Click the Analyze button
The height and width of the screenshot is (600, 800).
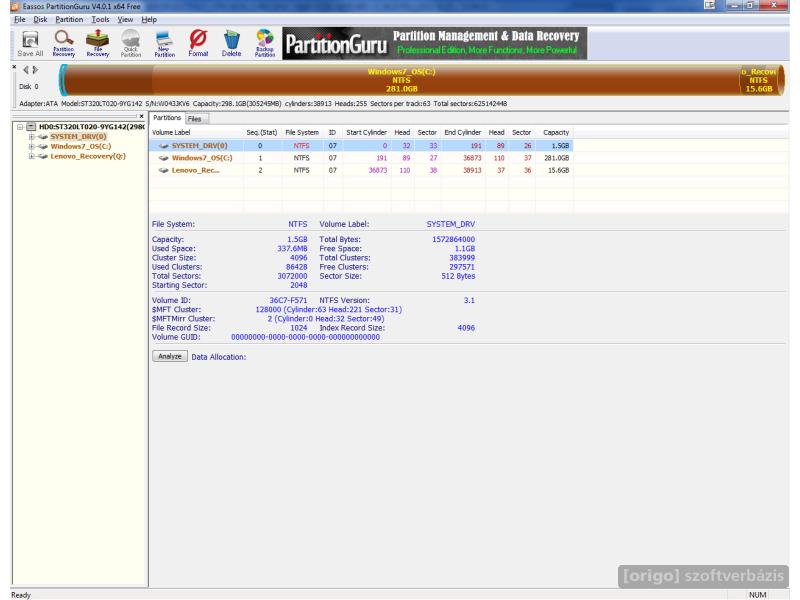170,356
